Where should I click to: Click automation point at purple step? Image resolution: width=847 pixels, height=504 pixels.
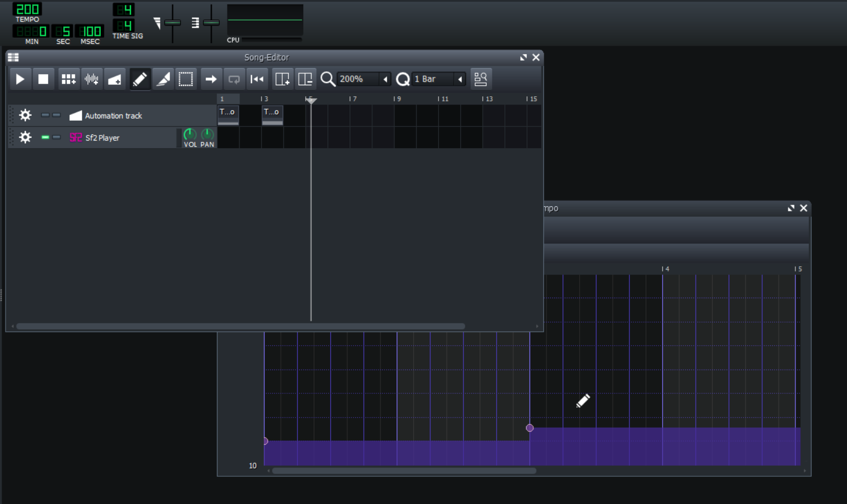pyautogui.click(x=529, y=428)
